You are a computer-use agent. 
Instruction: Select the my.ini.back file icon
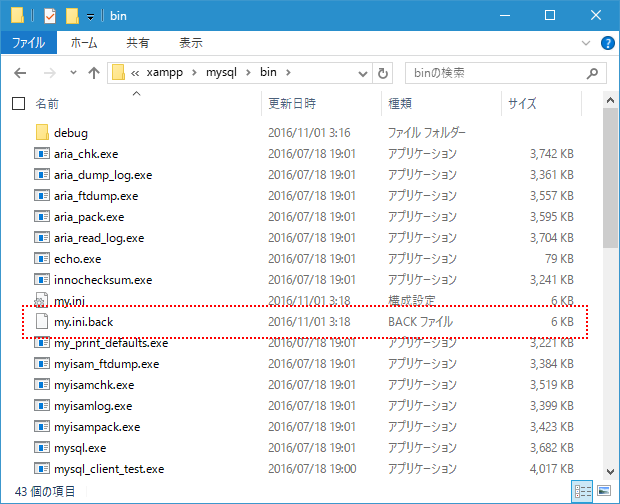(42, 321)
